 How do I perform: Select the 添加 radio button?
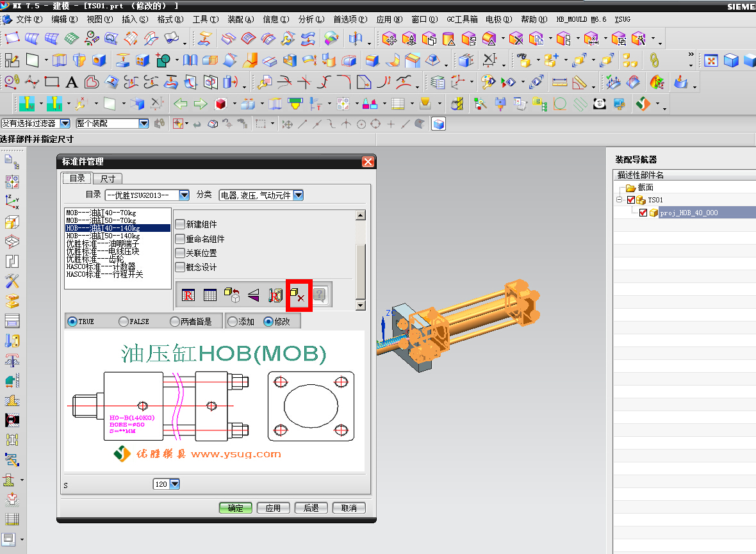tap(233, 321)
